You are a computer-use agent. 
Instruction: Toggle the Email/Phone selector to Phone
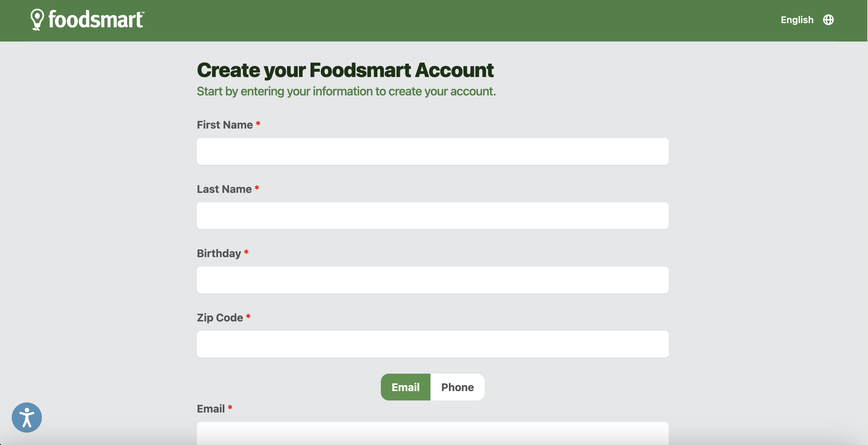pos(457,387)
